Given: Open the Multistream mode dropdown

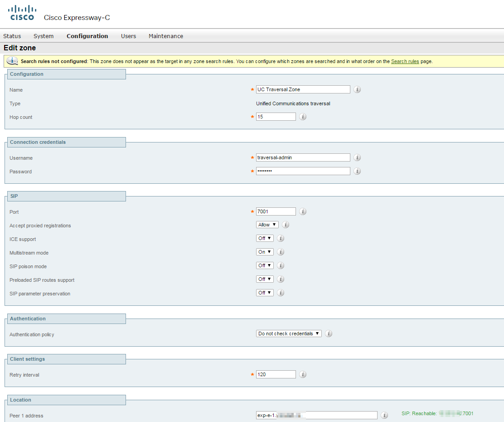Looking at the screenshot, I should pos(265,252).
